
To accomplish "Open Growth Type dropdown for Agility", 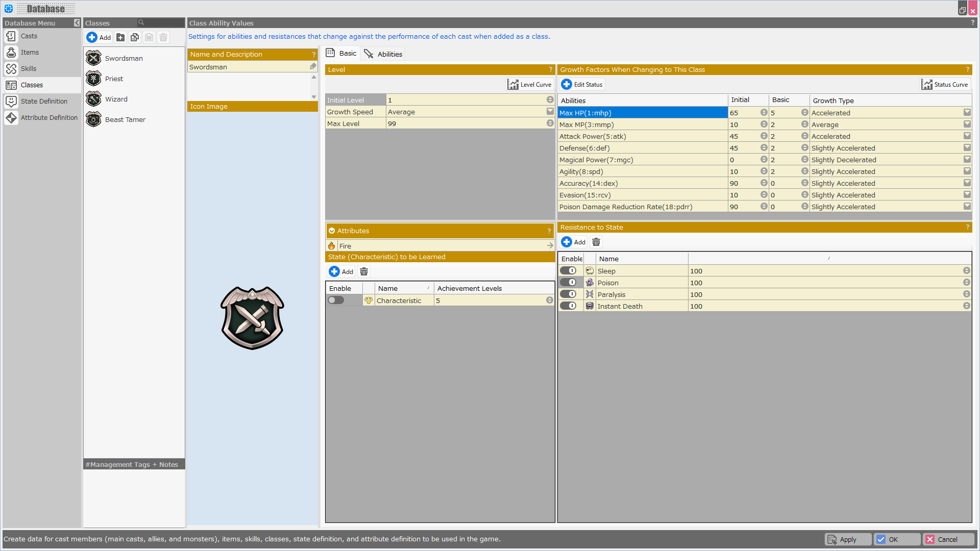I will click(x=967, y=171).
